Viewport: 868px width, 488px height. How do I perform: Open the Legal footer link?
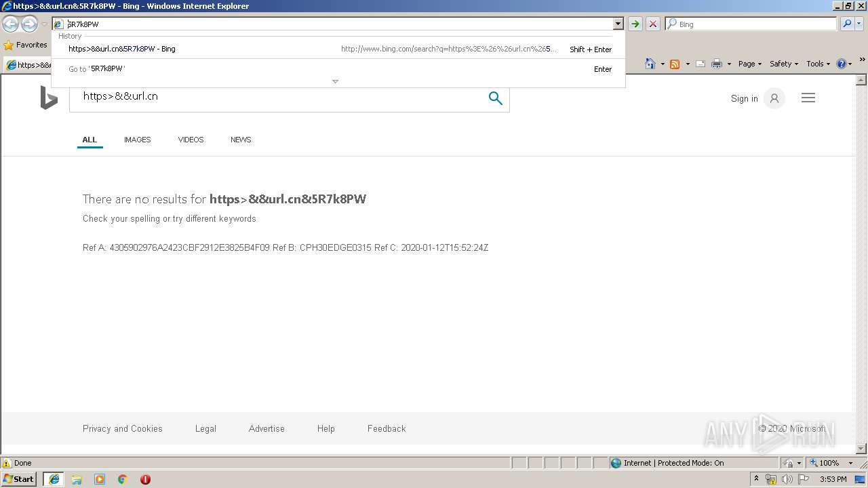coord(205,428)
